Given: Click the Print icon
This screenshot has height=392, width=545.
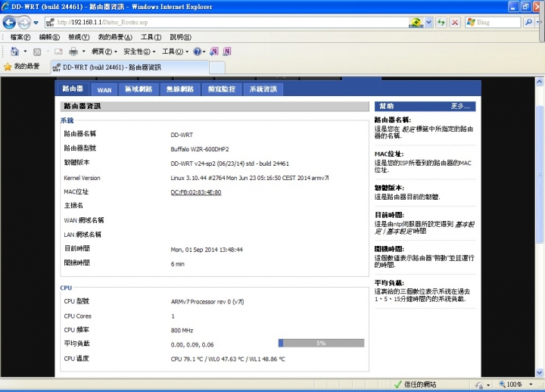Looking at the screenshot, I should [73, 51].
